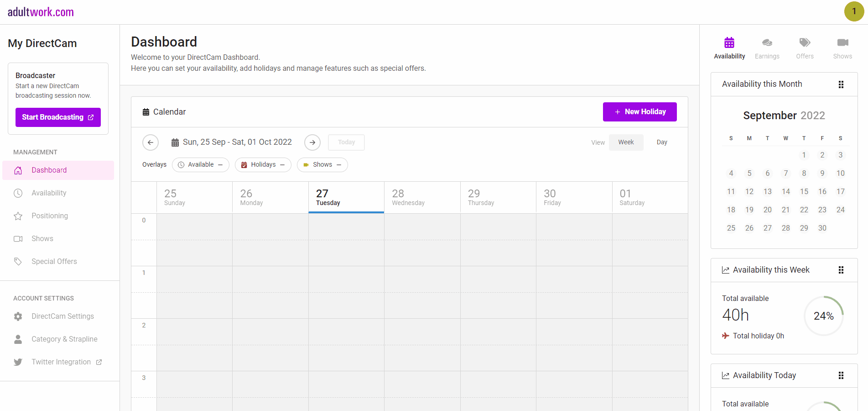Click the Total holiday plane icon

[x=726, y=336]
